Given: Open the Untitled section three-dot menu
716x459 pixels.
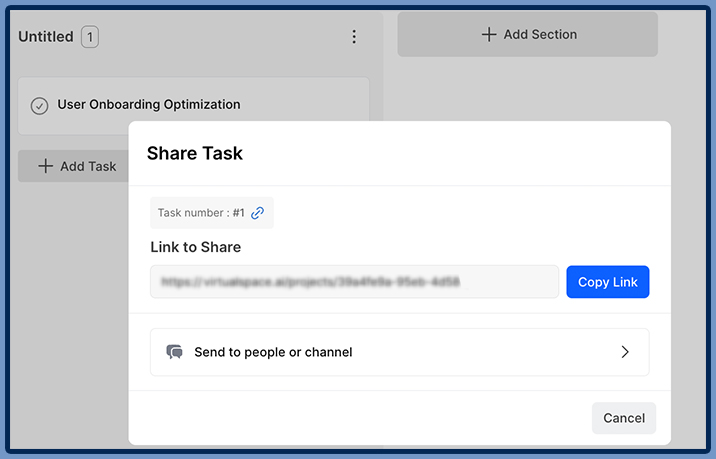Looking at the screenshot, I should pyautogui.click(x=353, y=37).
